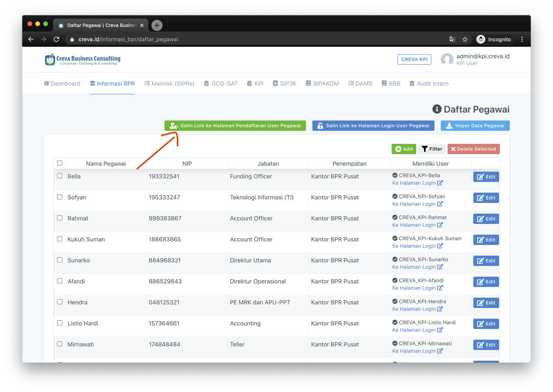This screenshot has width=553, height=392.
Task: Click the Nama Pegawai column header
Action: tap(106, 164)
